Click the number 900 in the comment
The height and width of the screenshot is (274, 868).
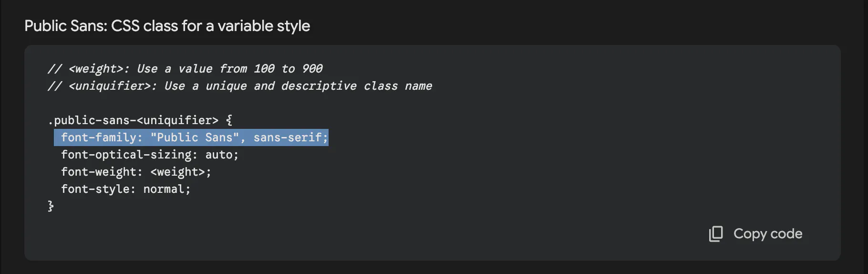pyautogui.click(x=312, y=69)
